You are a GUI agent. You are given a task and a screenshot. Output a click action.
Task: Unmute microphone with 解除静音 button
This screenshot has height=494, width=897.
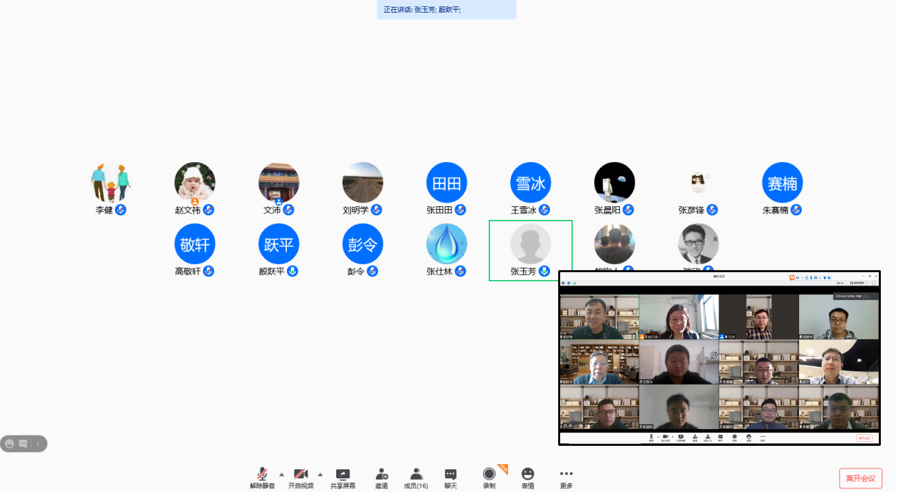click(x=262, y=477)
